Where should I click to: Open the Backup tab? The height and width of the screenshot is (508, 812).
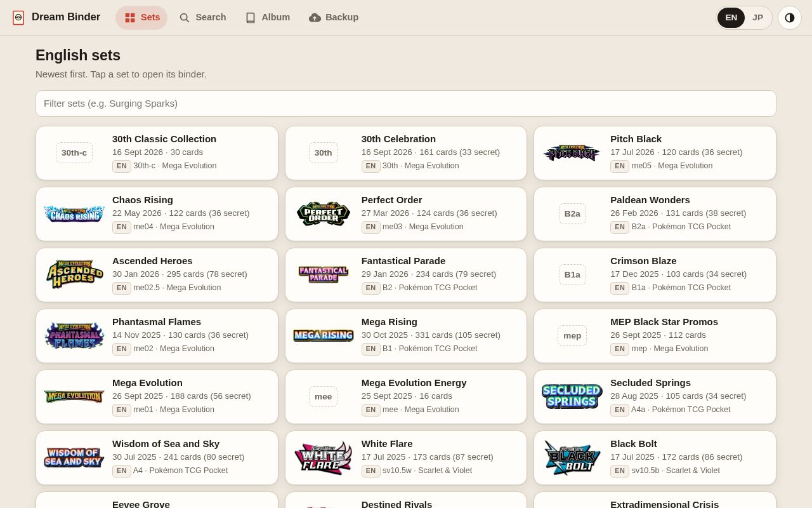(334, 18)
